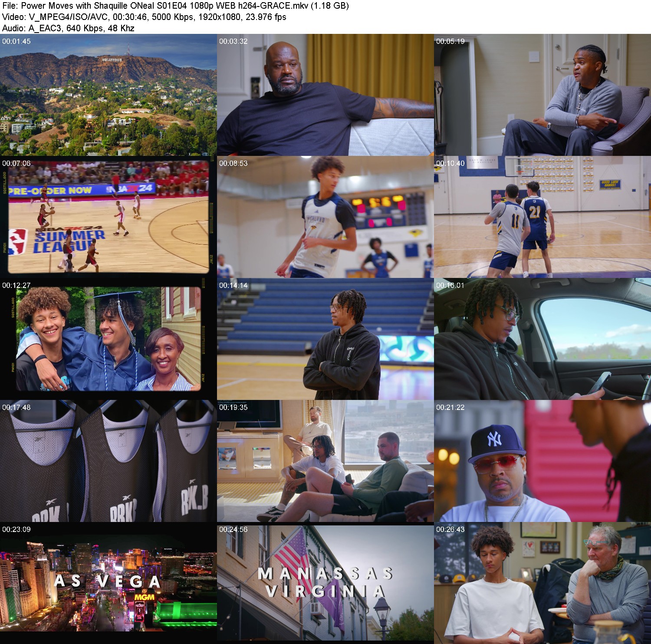Viewport: 651px width, 644px height.
Task: Open the black jerseys thumbnail at 00:17:48
Action: [x=108, y=461]
